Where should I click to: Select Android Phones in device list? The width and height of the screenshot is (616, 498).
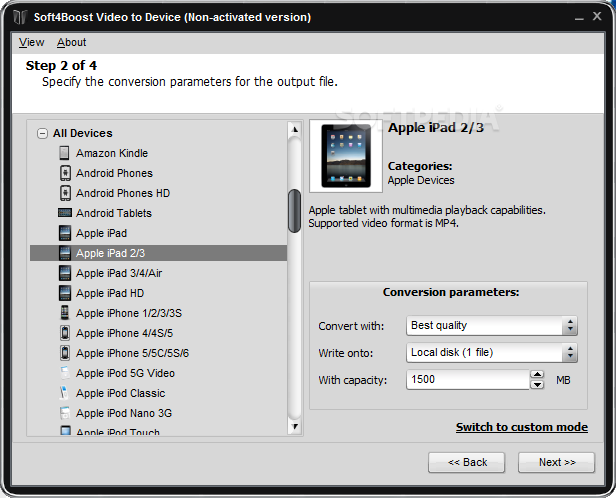coord(114,173)
